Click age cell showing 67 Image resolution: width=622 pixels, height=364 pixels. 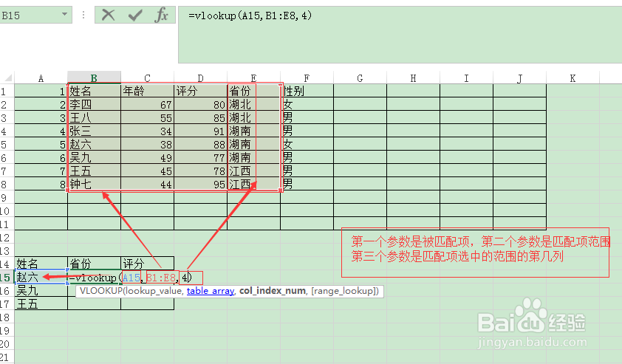[x=147, y=104]
